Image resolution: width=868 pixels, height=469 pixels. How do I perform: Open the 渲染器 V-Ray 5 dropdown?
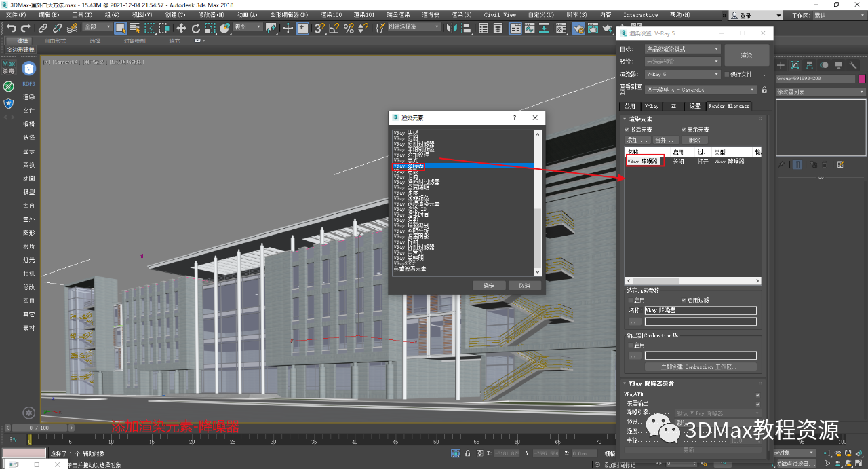tap(682, 74)
